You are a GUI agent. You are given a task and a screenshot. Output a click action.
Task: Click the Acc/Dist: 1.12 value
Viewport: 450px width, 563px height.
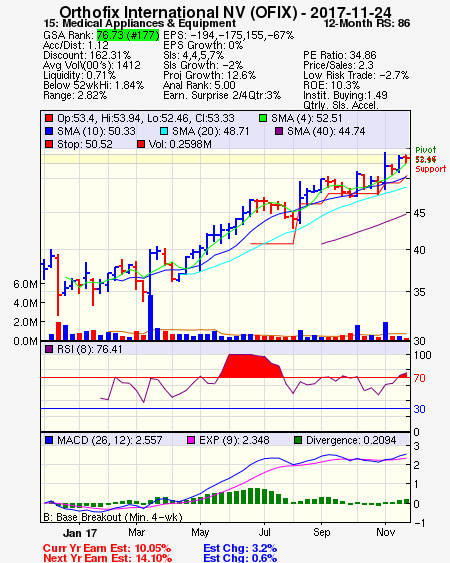point(76,45)
